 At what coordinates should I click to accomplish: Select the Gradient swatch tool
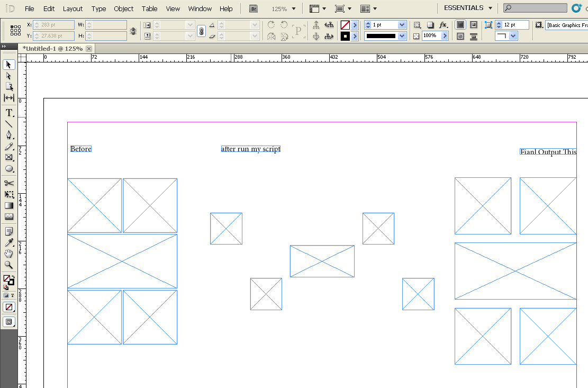click(8, 206)
